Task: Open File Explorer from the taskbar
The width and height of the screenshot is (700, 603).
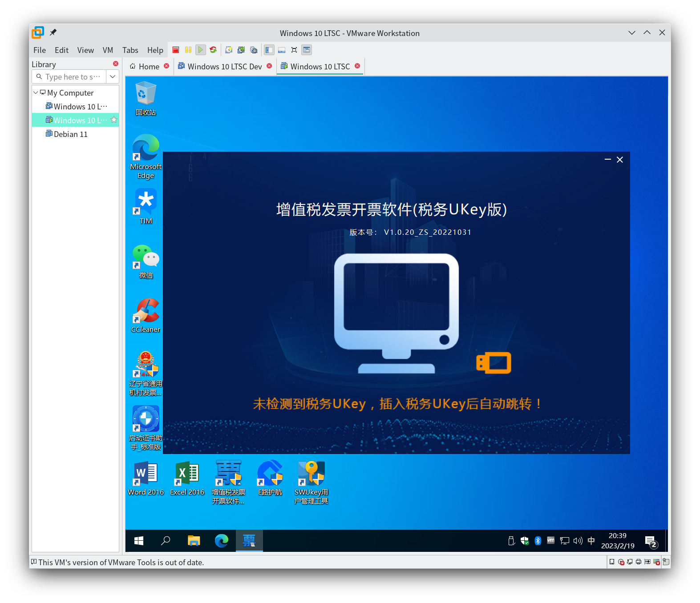Action: 194,541
